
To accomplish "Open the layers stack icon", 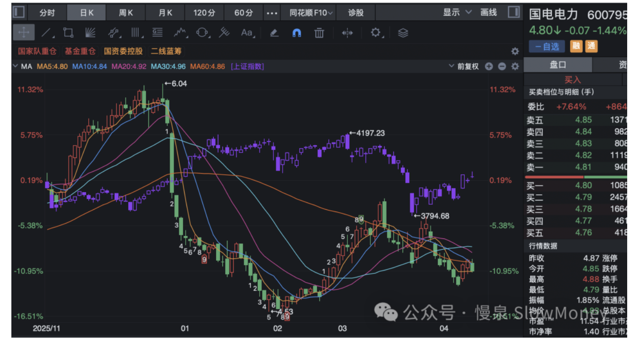I will coord(403,33).
